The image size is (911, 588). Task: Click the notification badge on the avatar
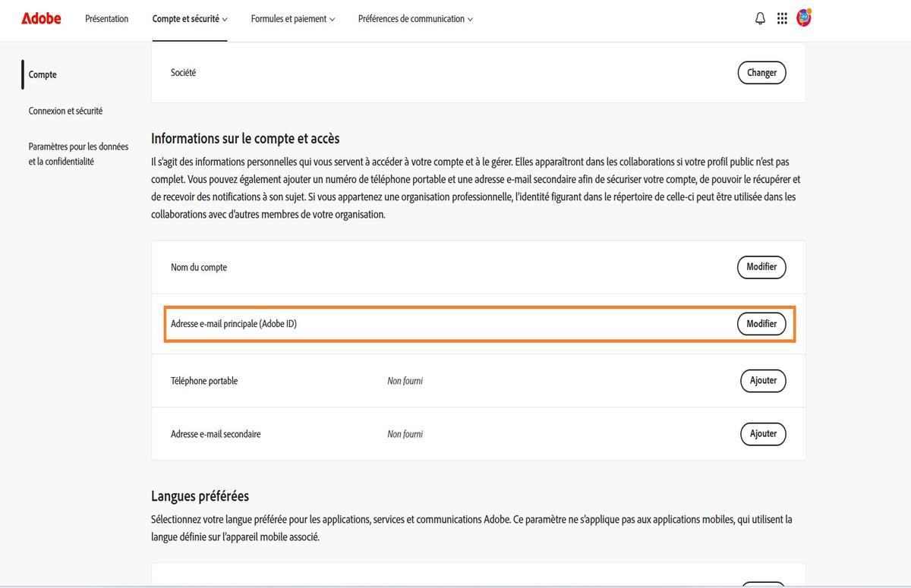pos(811,10)
